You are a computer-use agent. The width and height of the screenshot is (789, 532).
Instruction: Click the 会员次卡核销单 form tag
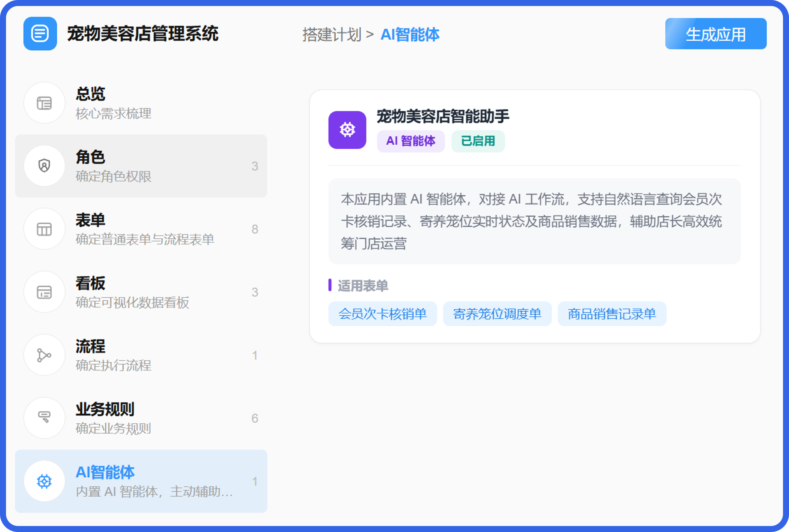382,314
